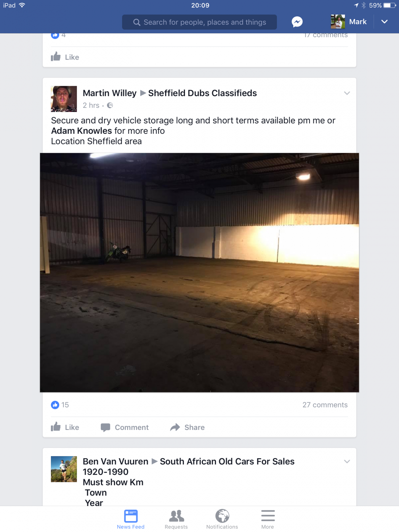Open the 27 comments link
The width and height of the screenshot is (399, 532).
325,405
